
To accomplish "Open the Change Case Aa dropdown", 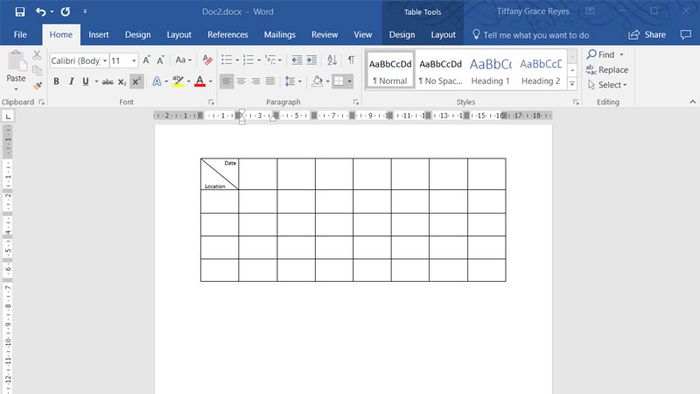I will 183,60.
